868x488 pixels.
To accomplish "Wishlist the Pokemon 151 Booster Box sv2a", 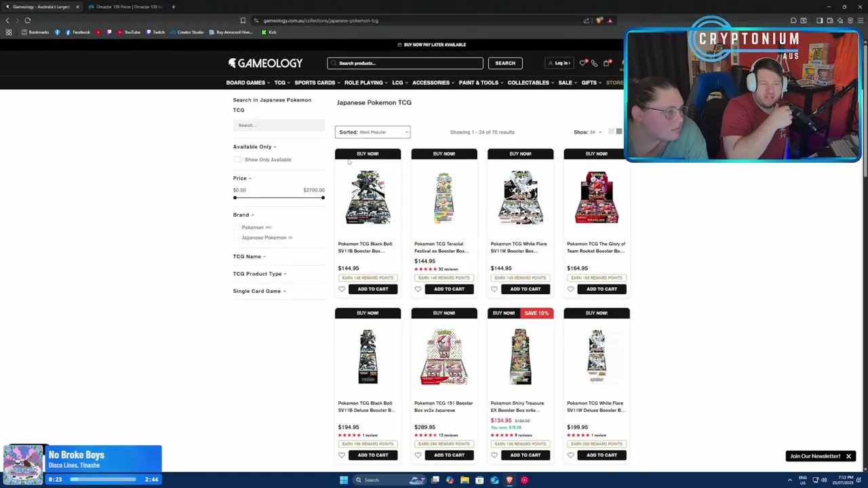I will click(418, 455).
